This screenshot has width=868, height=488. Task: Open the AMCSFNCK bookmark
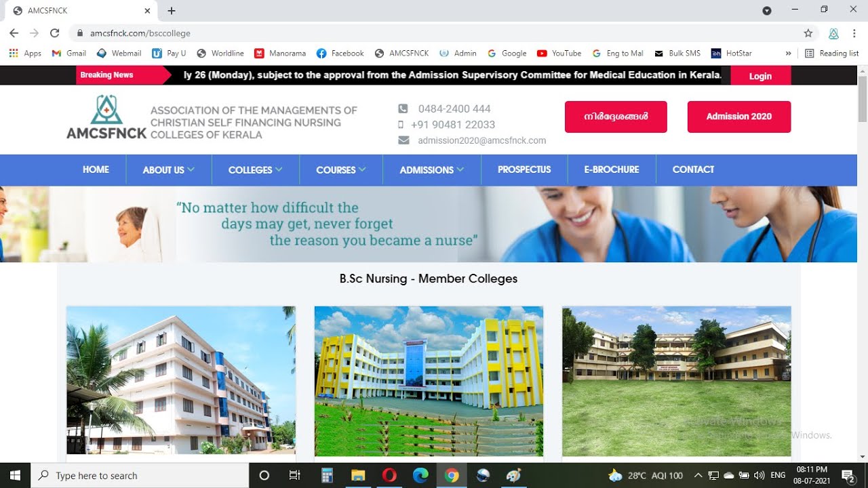coord(402,53)
